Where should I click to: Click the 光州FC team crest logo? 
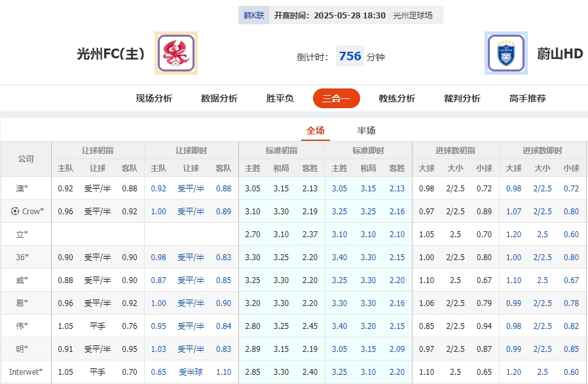coord(175,51)
